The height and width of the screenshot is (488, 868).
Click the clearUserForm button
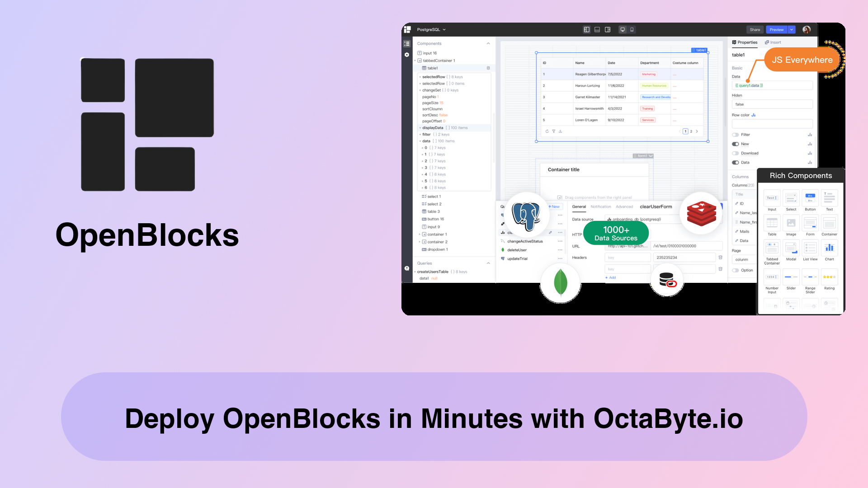655,206
